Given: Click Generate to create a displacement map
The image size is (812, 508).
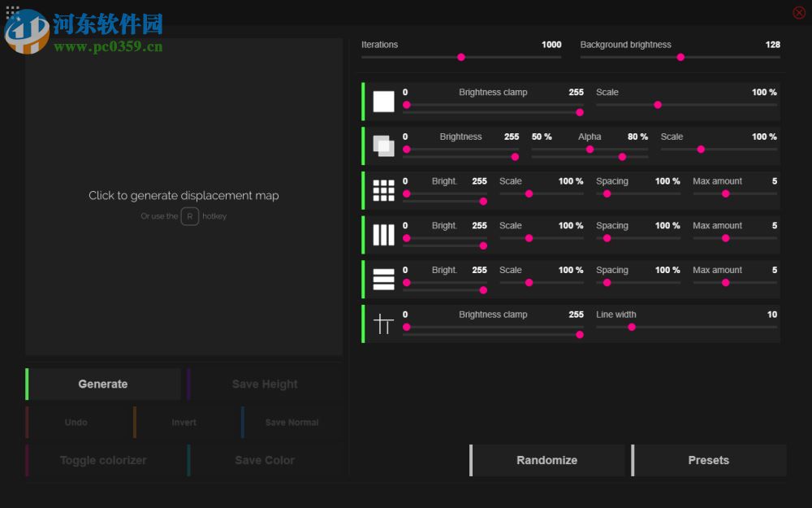Looking at the screenshot, I should [x=102, y=384].
